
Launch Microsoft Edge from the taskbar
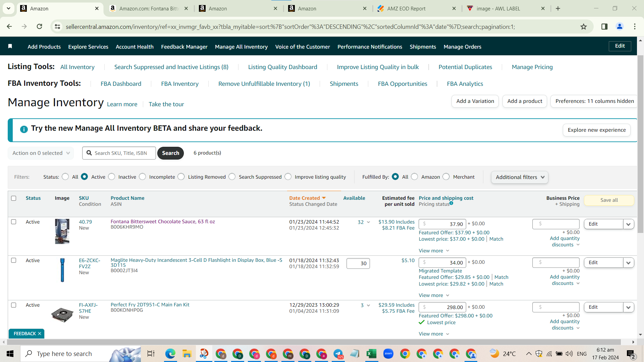170,354
